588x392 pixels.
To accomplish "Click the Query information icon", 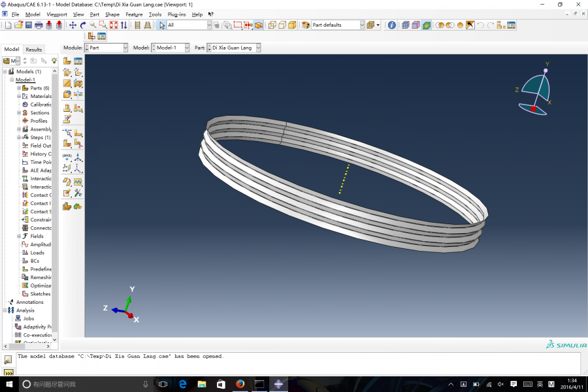I will [391, 25].
